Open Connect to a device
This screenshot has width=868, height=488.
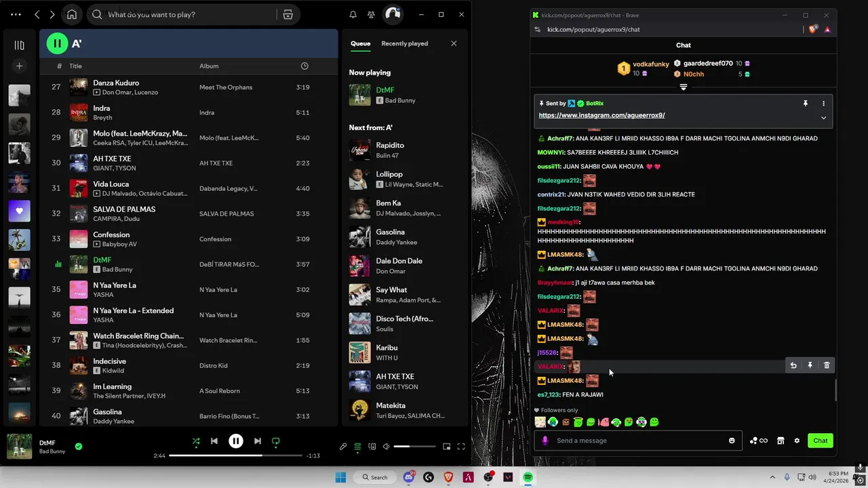[x=372, y=447]
